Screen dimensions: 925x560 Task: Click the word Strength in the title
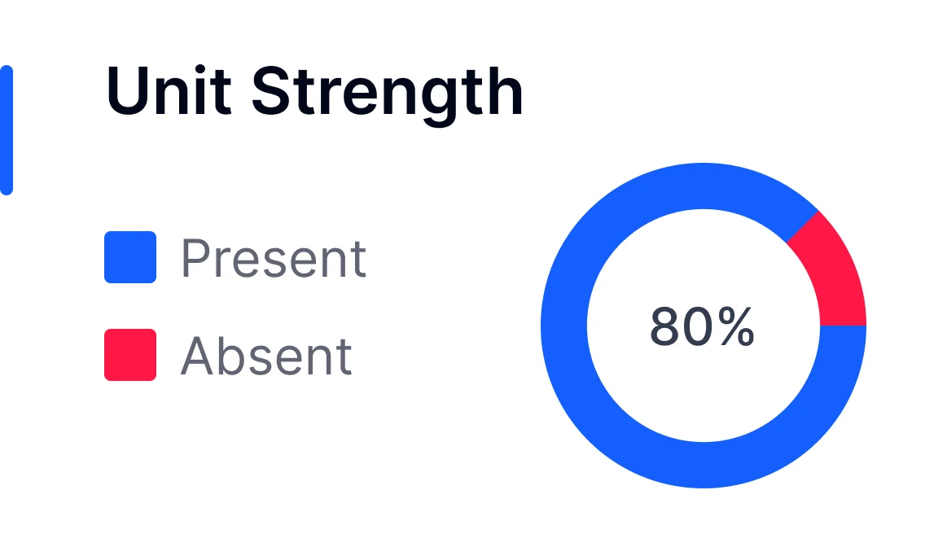pyautogui.click(x=387, y=91)
